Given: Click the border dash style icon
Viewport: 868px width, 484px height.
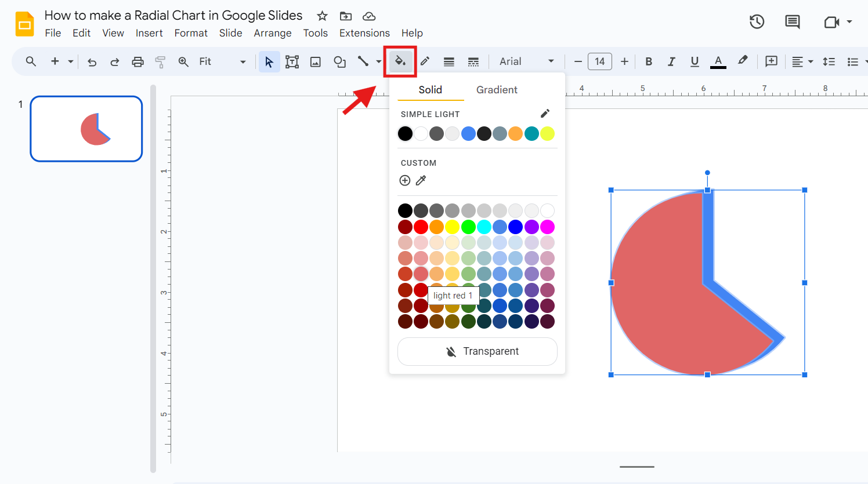Looking at the screenshot, I should tap(473, 61).
